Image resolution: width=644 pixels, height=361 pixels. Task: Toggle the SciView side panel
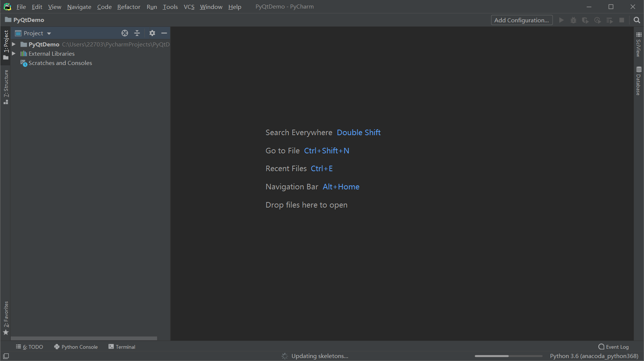tap(638, 45)
